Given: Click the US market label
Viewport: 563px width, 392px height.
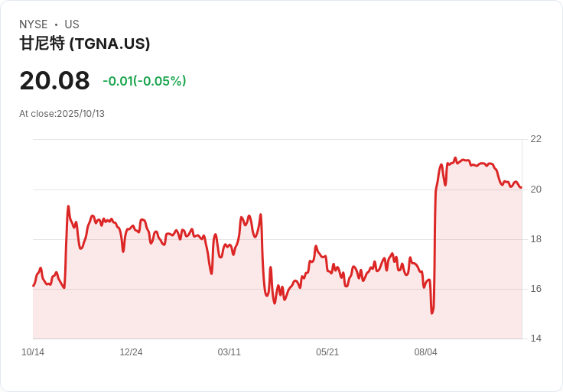Looking at the screenshot, I should (72, 24).
